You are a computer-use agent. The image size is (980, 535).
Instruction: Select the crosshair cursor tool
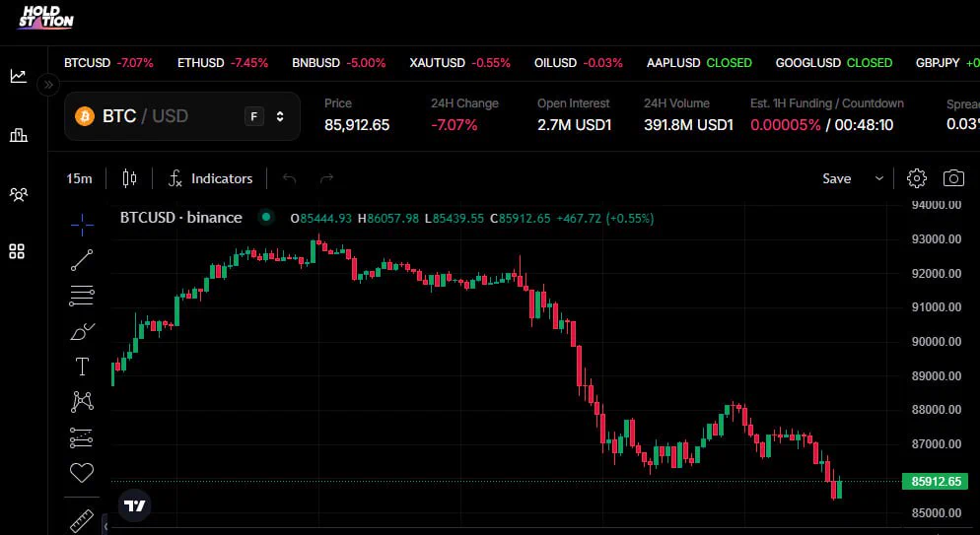[82, 224]
